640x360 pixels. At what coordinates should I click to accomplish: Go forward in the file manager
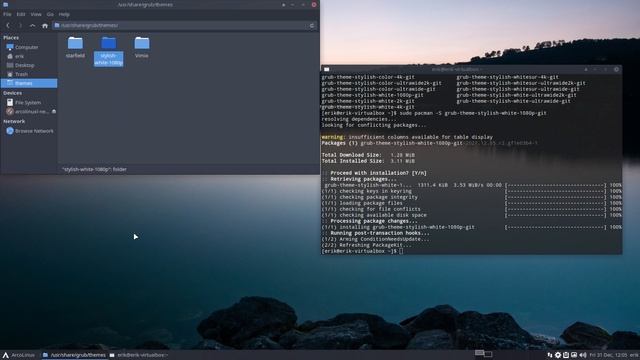coord(20,25)
